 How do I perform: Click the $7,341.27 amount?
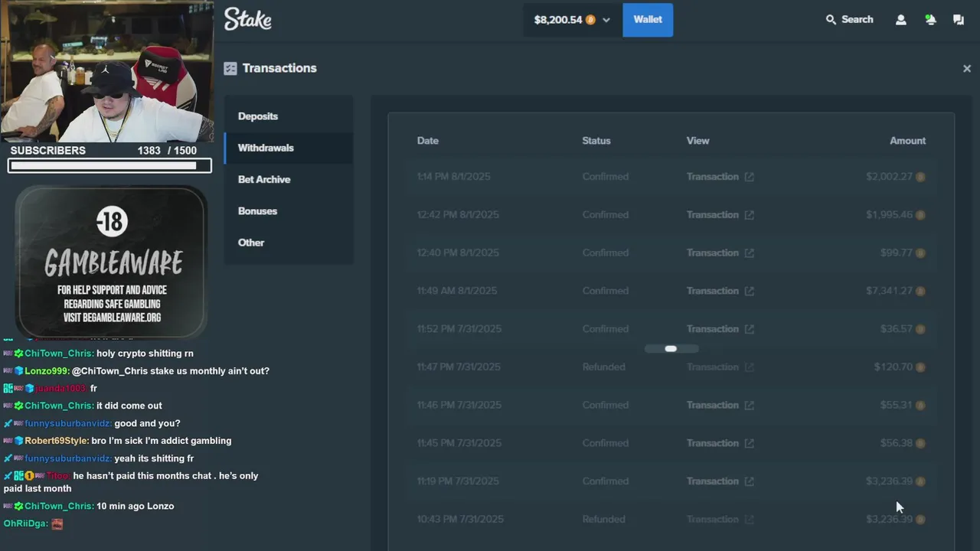889,291
